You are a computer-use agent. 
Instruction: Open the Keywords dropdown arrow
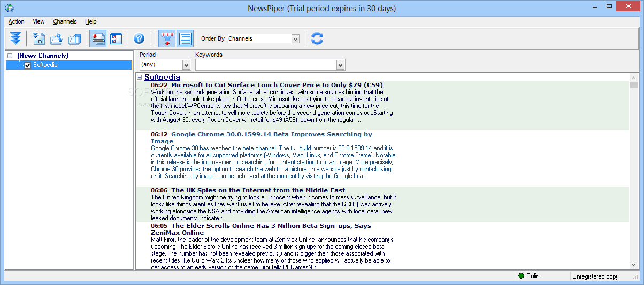tap(340, 65)
